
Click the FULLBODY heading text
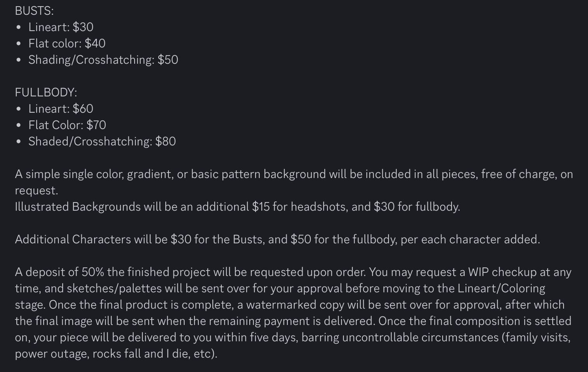pyautogui.click(x=46, y=93)
